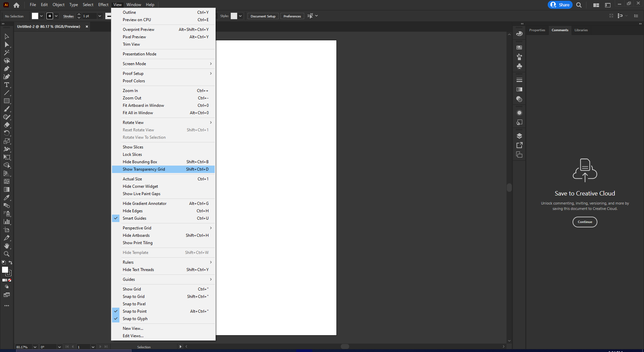644x352 pixels.
Task: Select the Rectangle tool
Action: tap(7, 101)
